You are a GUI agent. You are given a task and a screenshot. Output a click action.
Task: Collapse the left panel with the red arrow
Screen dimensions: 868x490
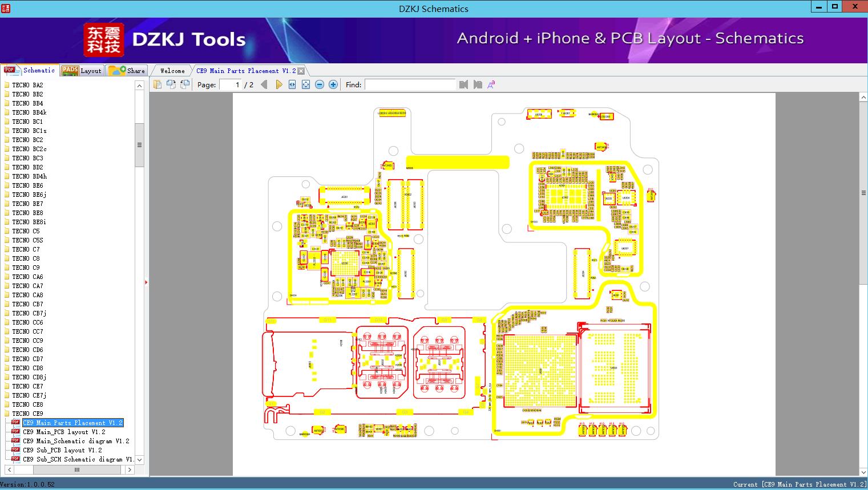(146, 282)
